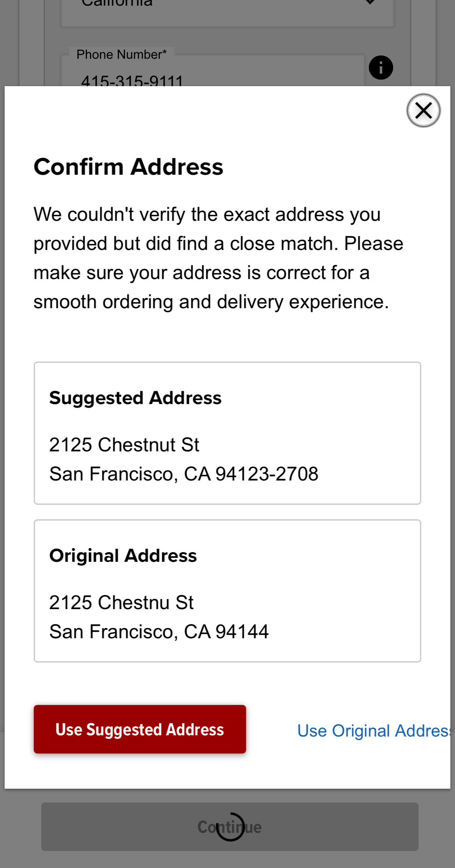Click the Phone Number field label

point(121,55)
